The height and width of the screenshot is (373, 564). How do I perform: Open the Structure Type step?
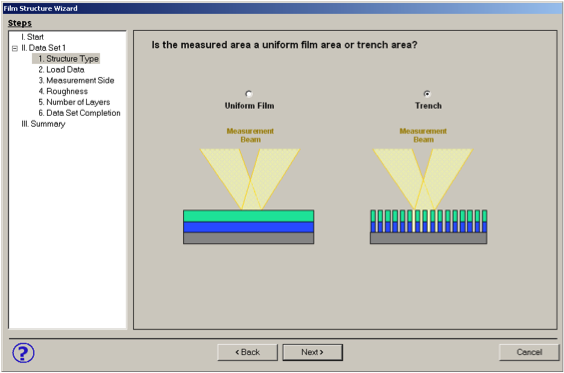point(68,59)
